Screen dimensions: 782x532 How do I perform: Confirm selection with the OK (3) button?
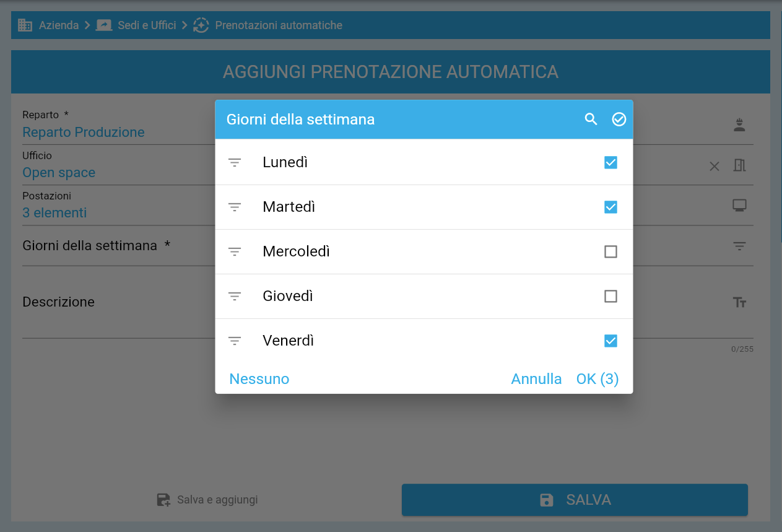[x=596, y=378]
